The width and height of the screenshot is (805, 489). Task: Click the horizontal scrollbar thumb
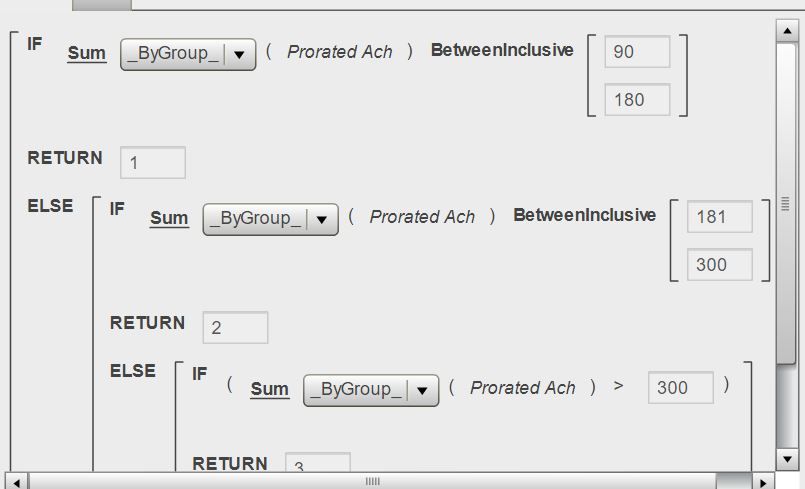pyautogui.click(x=372, y=481)
